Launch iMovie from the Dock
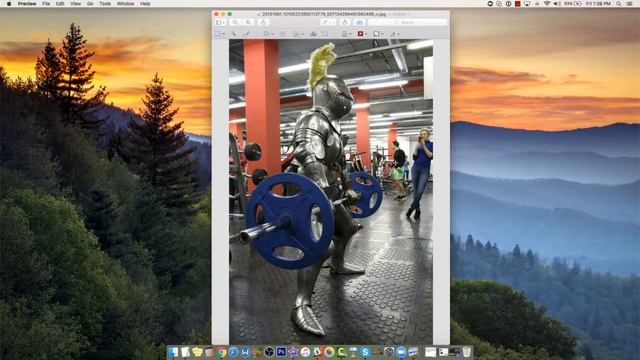This screenshot has height=360, width=640. 293,352
